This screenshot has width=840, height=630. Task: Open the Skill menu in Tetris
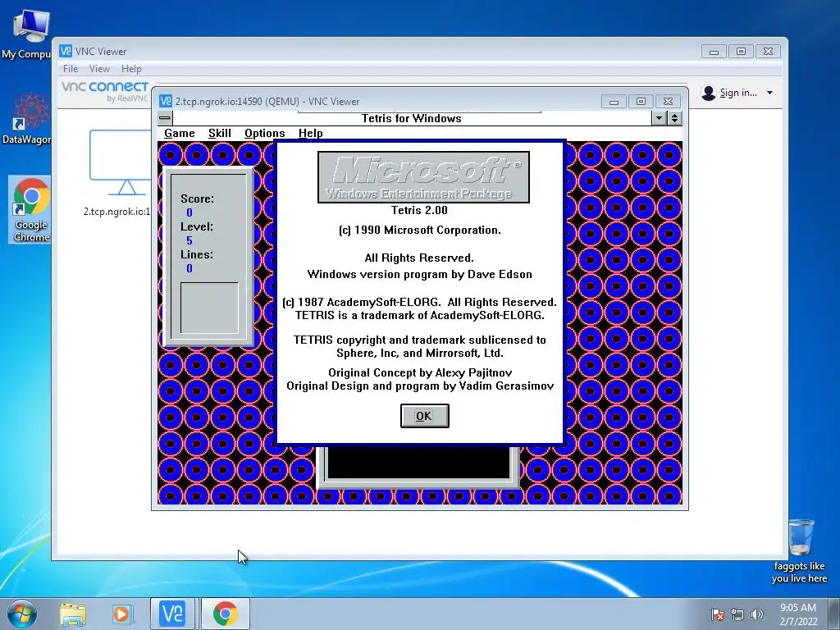coord(220,133)
